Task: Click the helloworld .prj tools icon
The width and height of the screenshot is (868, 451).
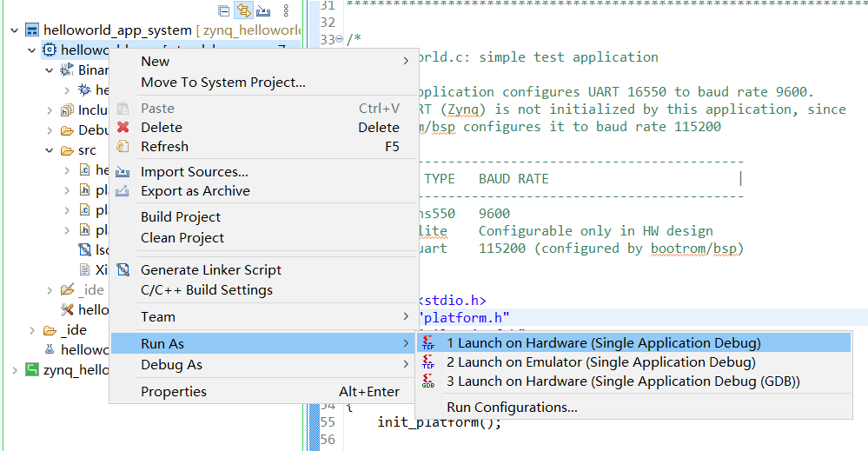Action: (67, 310)
